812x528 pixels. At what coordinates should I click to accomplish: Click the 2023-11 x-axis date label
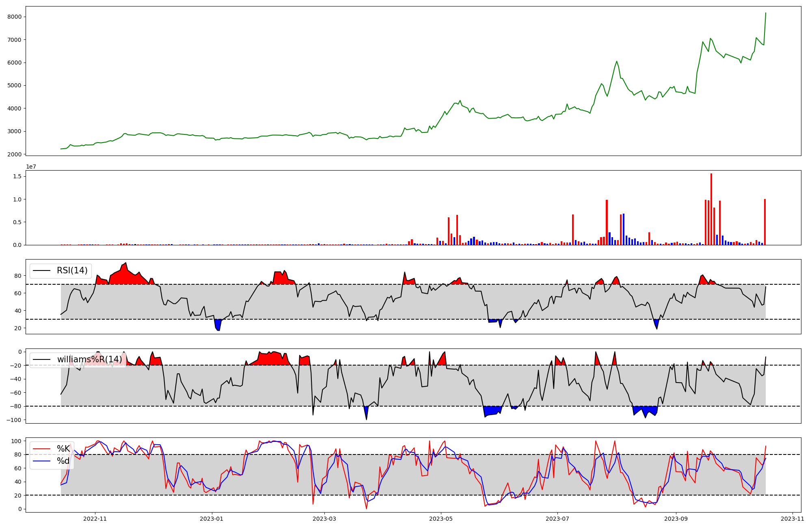coord(793,519)
